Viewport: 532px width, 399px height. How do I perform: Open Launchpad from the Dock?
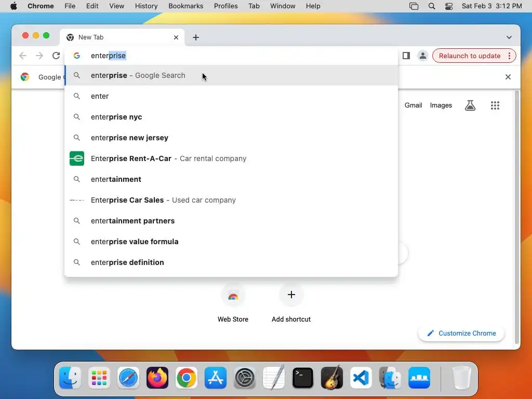point(99,378)
